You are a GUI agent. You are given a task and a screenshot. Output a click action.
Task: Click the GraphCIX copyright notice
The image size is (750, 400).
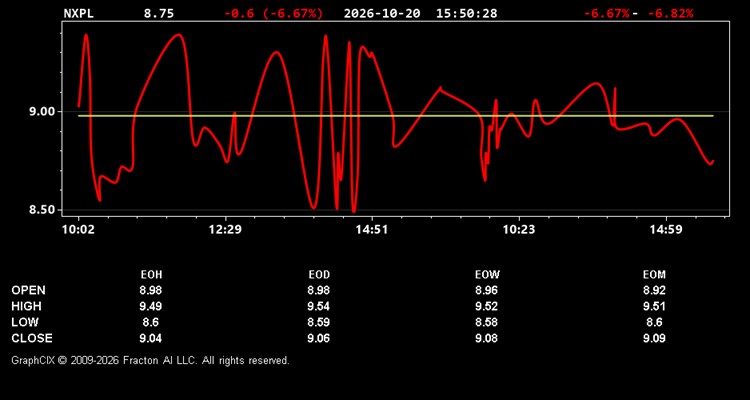150,360
